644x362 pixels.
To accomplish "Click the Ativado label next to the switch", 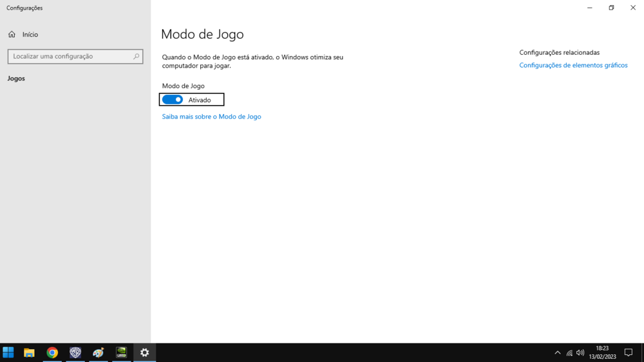I will click(x=200, y=100).
